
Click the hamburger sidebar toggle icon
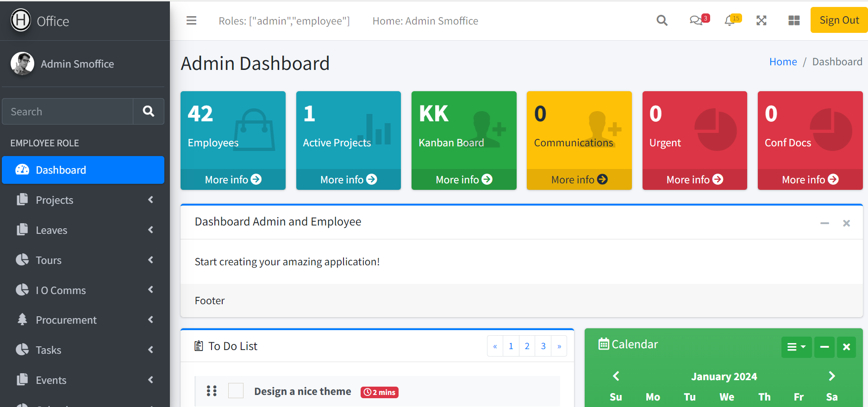click(x=191, y=21)
